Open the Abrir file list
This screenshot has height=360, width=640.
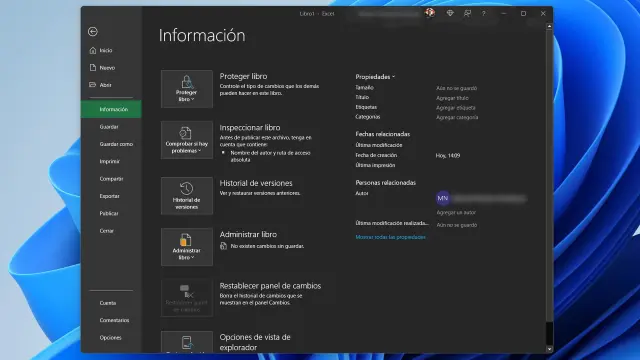(x=111, y=85)
